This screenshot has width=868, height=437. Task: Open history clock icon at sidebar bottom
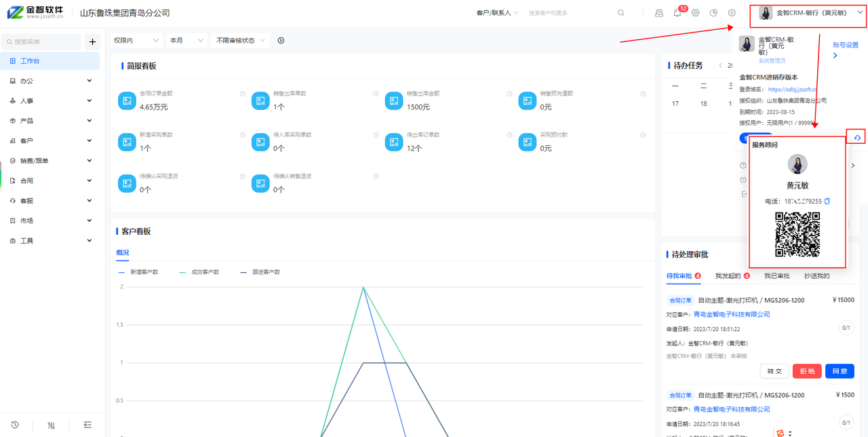pos(15,425)
